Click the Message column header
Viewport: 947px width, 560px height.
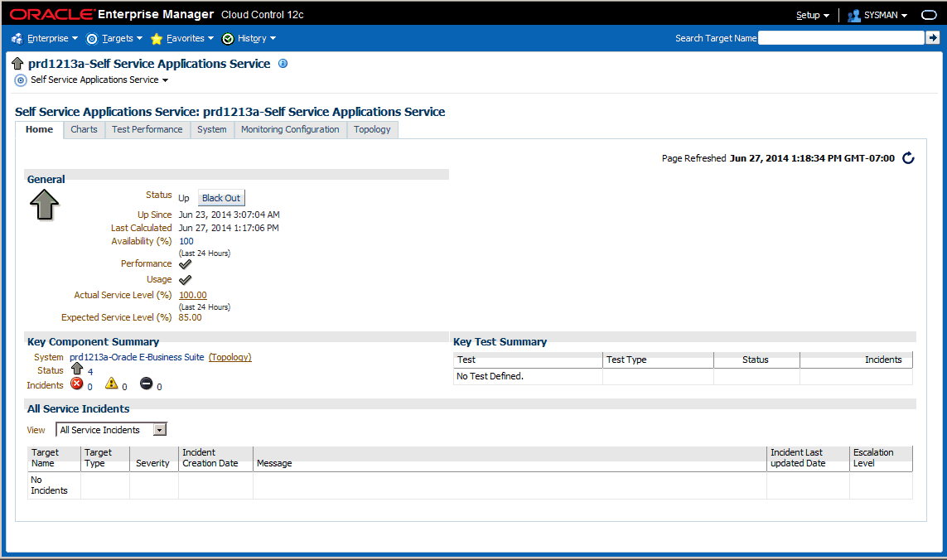point(510,458)
